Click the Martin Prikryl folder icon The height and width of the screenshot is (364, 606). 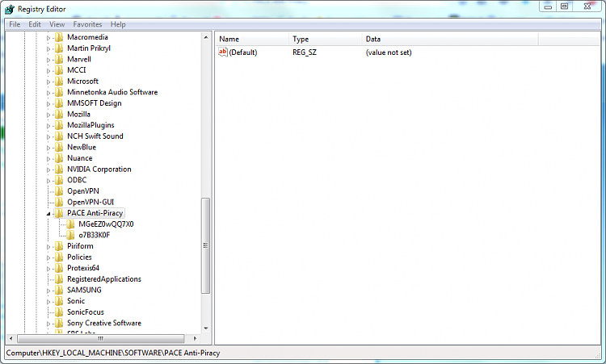[59, 48]
